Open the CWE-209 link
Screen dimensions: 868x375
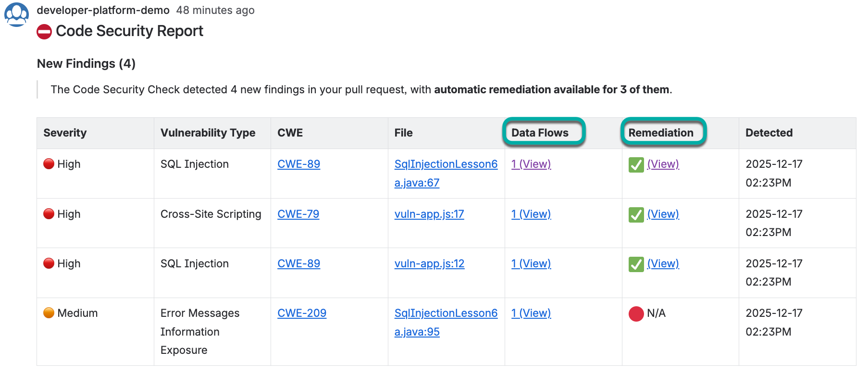[x=302, y=313]
